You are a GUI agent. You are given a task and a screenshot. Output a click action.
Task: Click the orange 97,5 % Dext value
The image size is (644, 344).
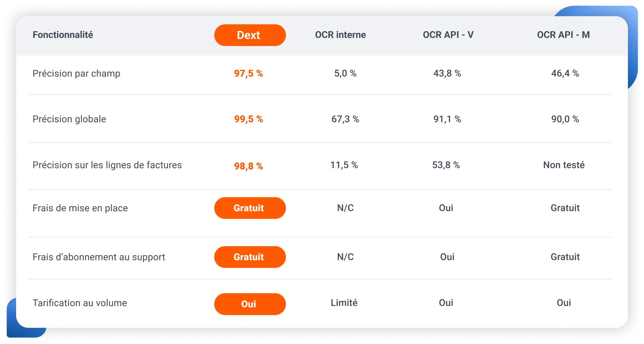point(248,74)
